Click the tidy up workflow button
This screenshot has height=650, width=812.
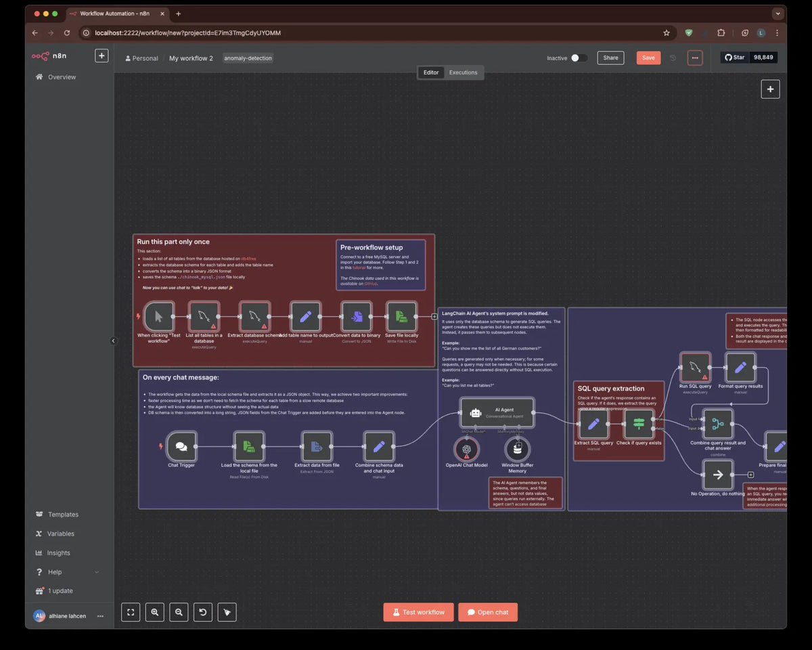pyautogui.click(x=227, y=612)
